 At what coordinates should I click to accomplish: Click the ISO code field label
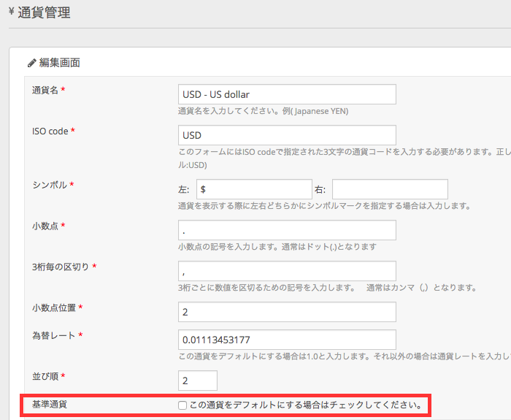point(50,131)
